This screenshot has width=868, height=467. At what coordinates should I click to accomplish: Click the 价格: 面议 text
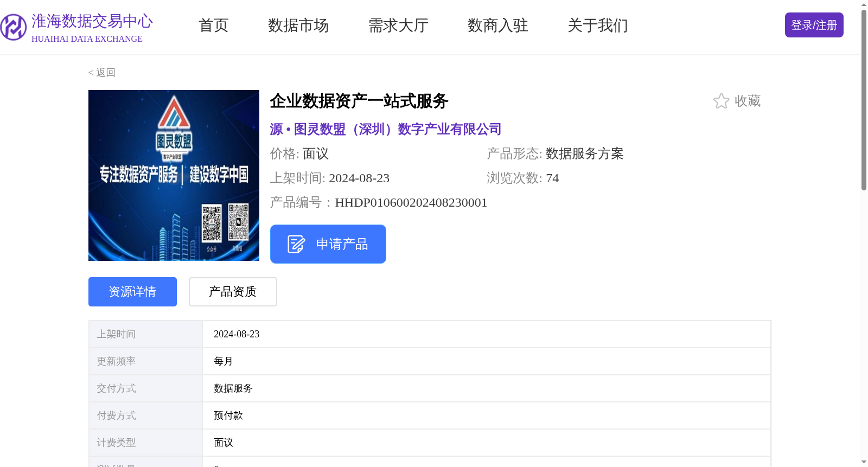click(x=299, y=154)
